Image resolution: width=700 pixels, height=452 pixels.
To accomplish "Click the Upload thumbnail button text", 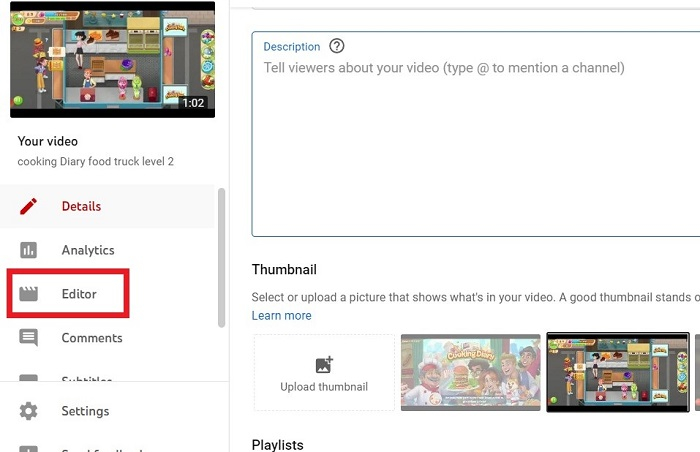I will coord(324,387).
